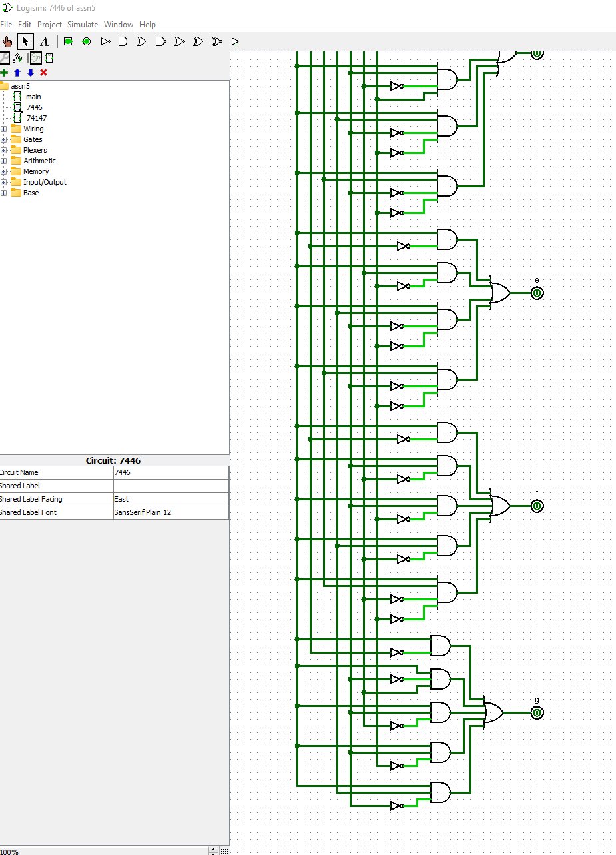Select the Text tool (A)

click(44, 41)
